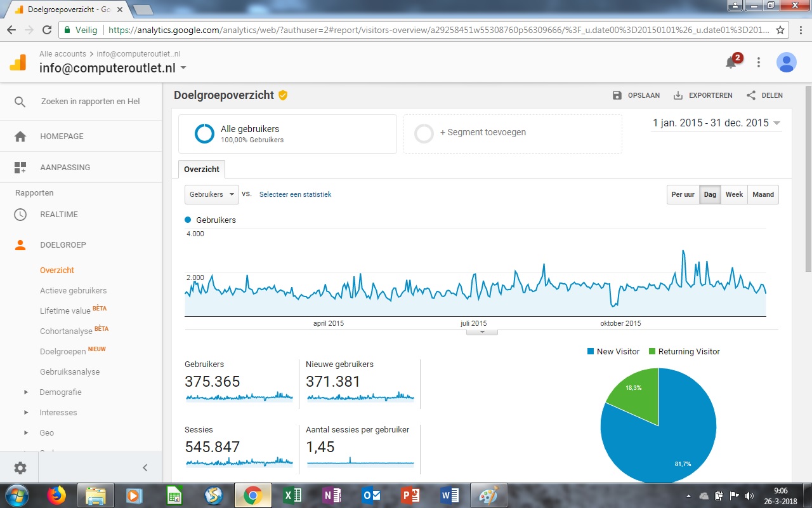The image size is (812, 508).
Task: Open Outlook from the taskbar
Action: click(x=370, y=495)
